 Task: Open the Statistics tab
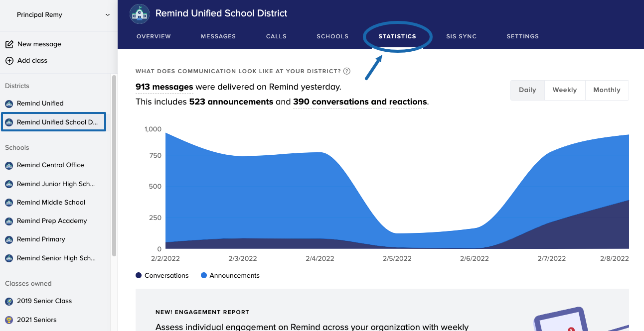coord(397,36)
